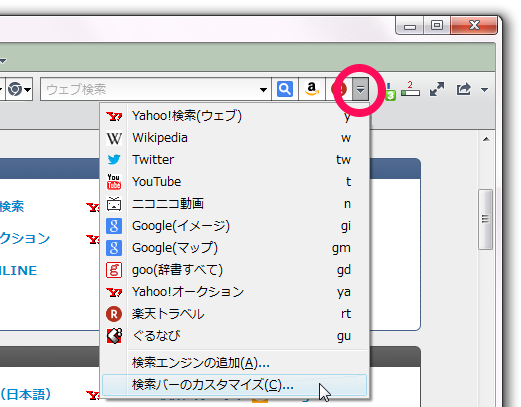Click the share arrow toolbar icon
Viewport: 521px width, 407px height.
pos(464,89)
